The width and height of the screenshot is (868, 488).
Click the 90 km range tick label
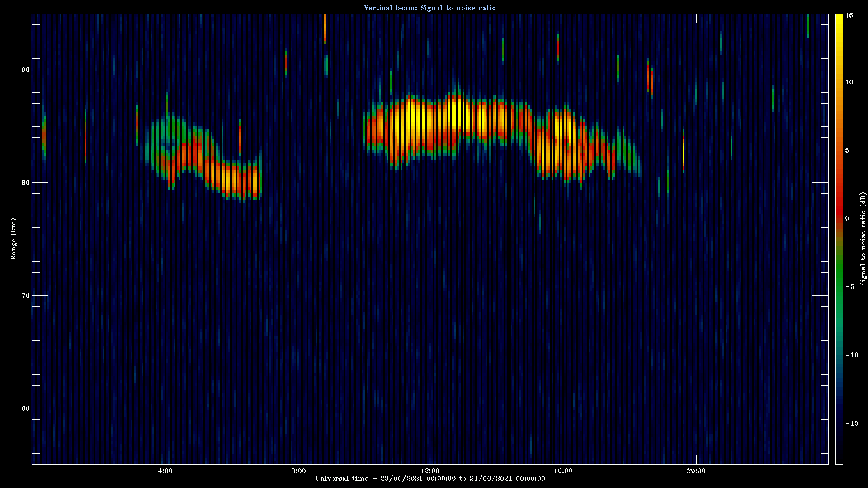(x=25, y=70)
